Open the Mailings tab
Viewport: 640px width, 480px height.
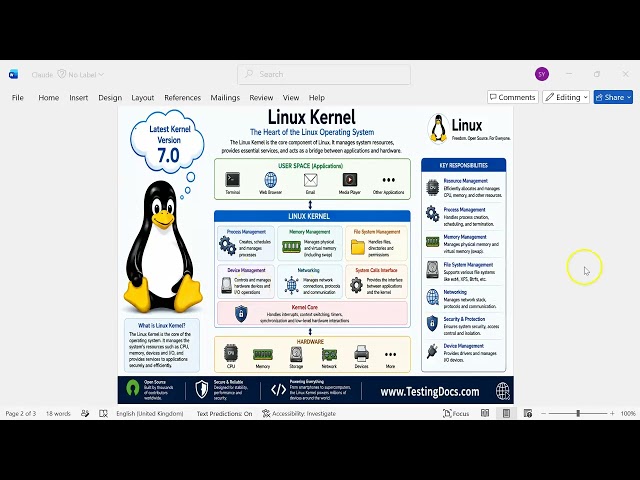click(x=225, y=98)
